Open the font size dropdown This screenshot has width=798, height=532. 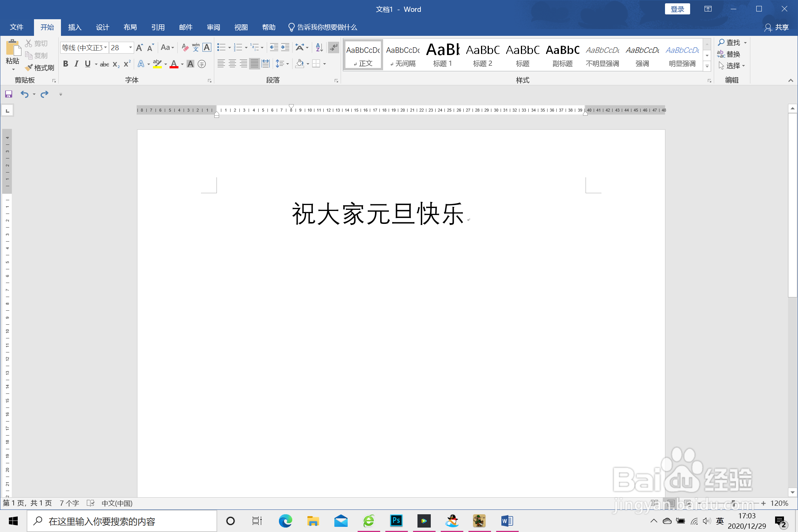[130, 48]
